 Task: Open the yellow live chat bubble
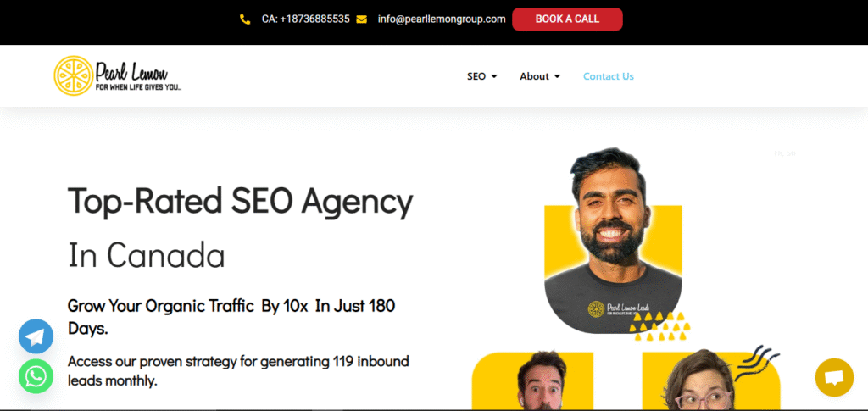[x=834, y=377]
